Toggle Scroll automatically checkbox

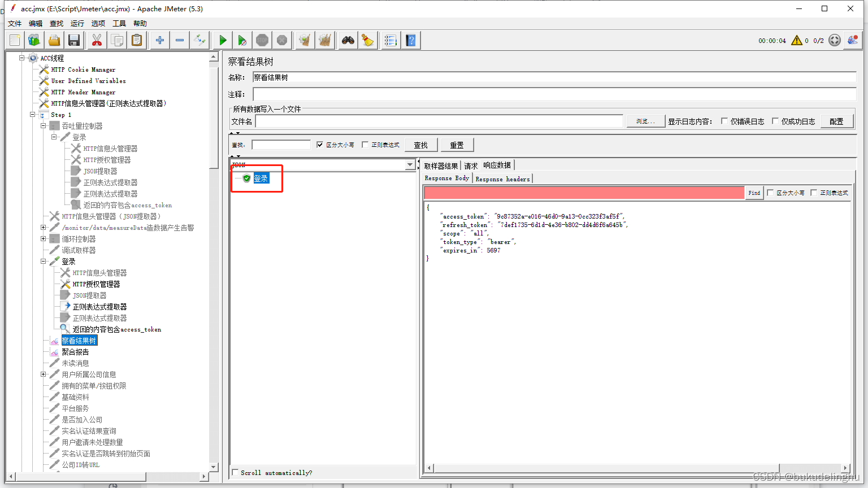tap(235, 472)
